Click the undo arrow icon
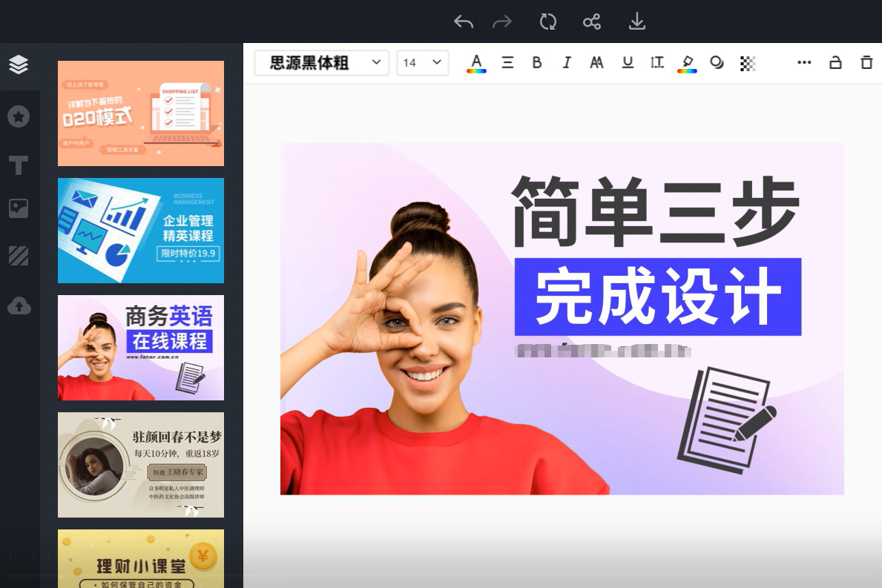Image resolution: width=882 pixels, height=588 pixels. tap(464, 22)
